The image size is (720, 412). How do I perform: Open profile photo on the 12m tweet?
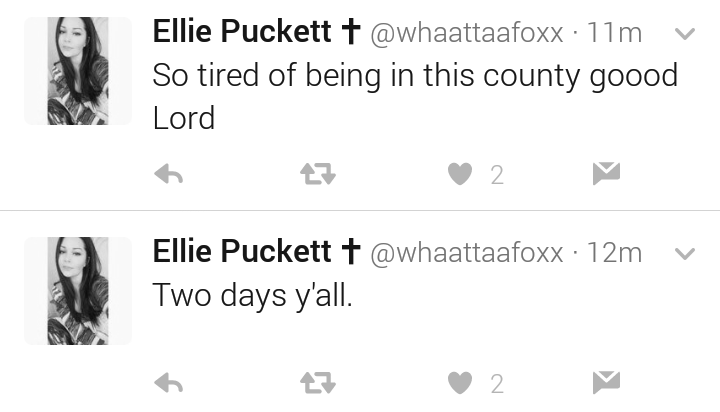click(x=78, y=291)
